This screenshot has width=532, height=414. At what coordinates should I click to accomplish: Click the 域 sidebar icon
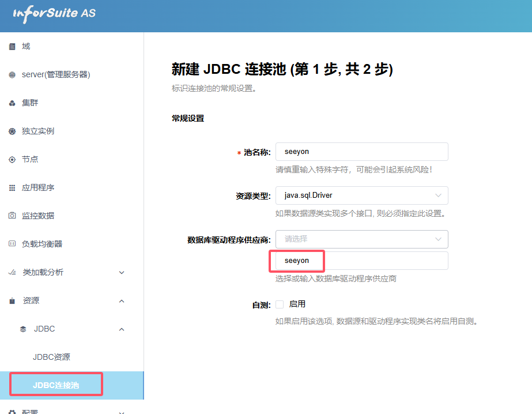[12, 47]
